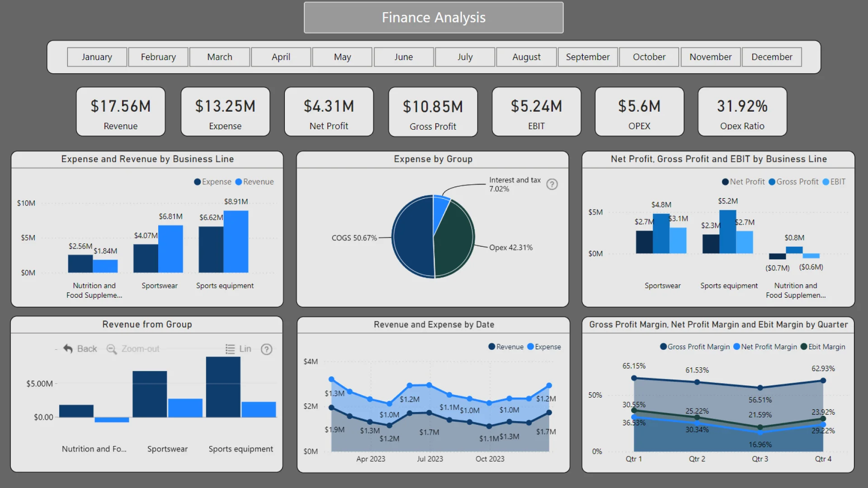Viewport: 868px width, 488px height.
Task: Click the Lin list icon in Revenue from Group
Action: (230, 349)
